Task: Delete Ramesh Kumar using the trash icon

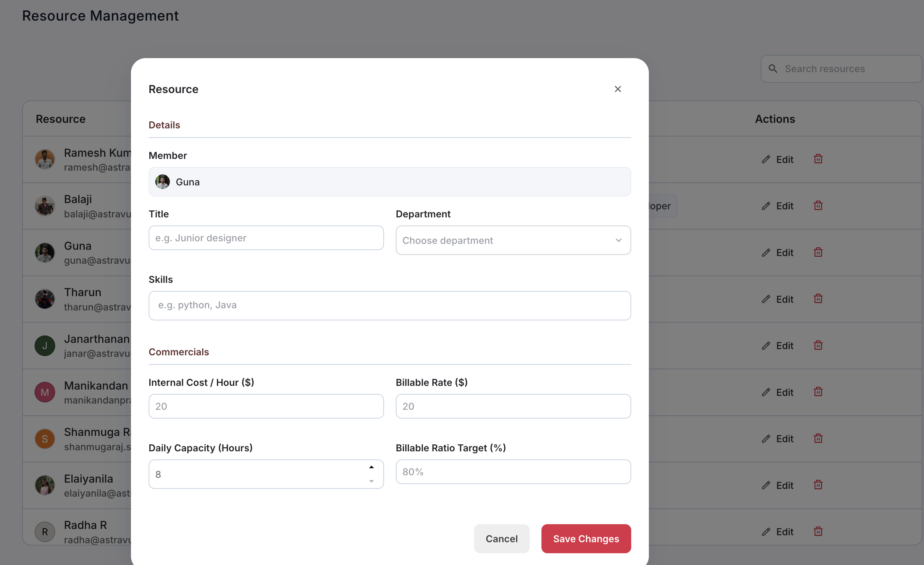Action: pos(818,159)
